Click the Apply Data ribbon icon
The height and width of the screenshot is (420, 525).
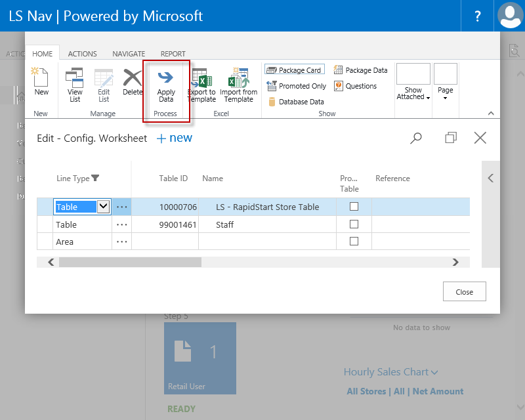[166, 79]
